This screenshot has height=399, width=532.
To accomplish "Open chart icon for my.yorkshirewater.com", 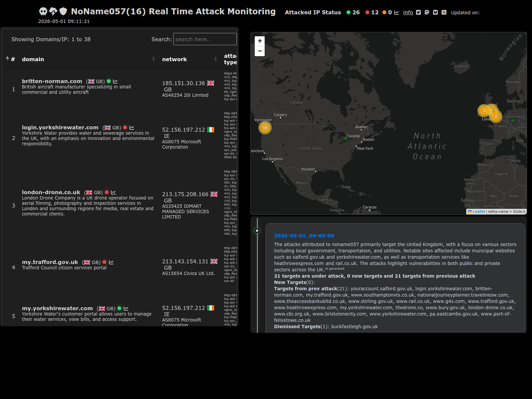I will (x=126, y=309).
